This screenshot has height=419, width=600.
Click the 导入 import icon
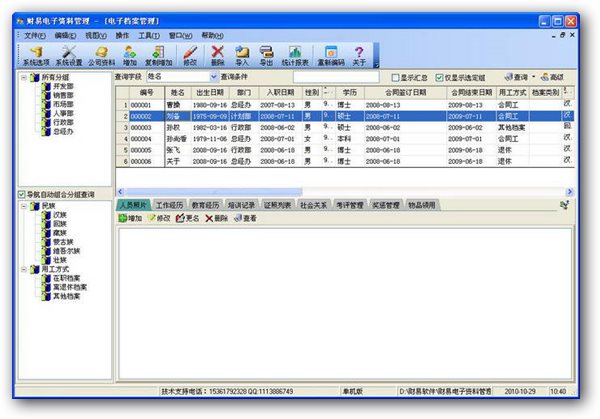point(242,56)
